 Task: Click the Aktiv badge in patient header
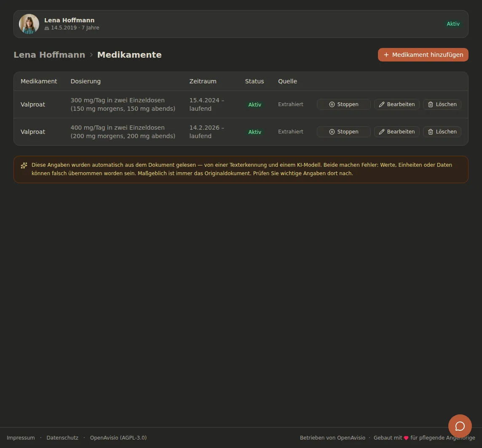point(453,24)
